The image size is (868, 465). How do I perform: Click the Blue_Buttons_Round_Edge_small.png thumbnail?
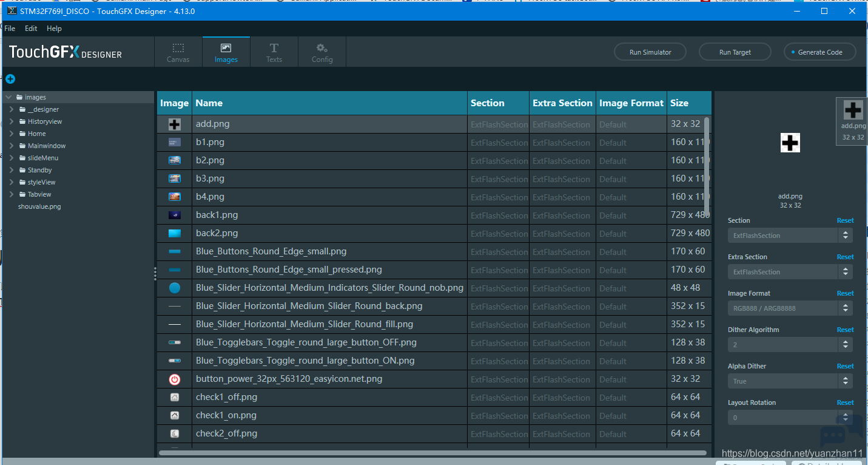point(175,251)
